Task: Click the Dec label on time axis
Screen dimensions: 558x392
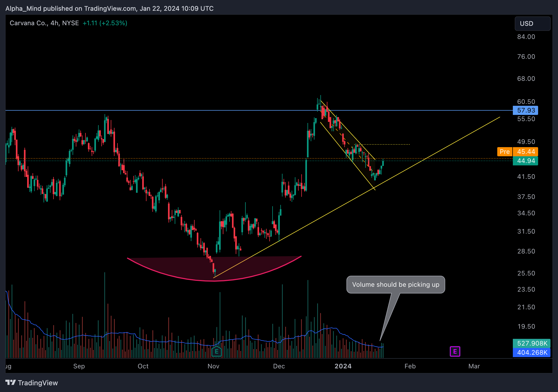Action: [x=279, y=366]
